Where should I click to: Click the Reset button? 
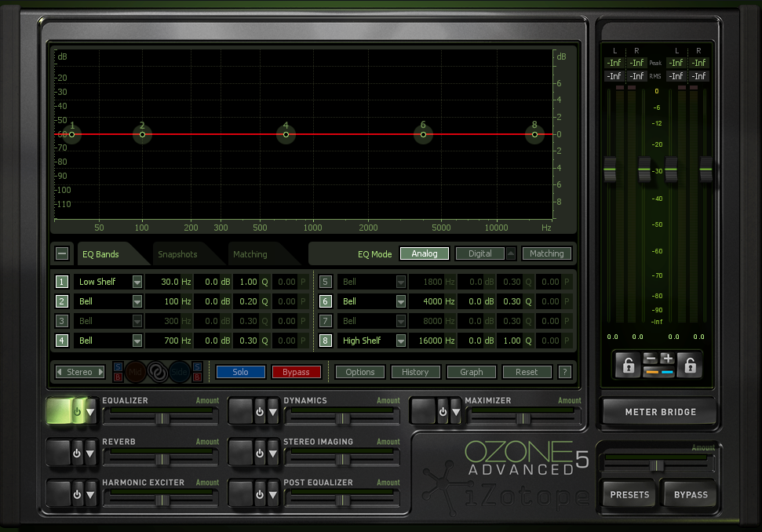[x=527, y=372]
